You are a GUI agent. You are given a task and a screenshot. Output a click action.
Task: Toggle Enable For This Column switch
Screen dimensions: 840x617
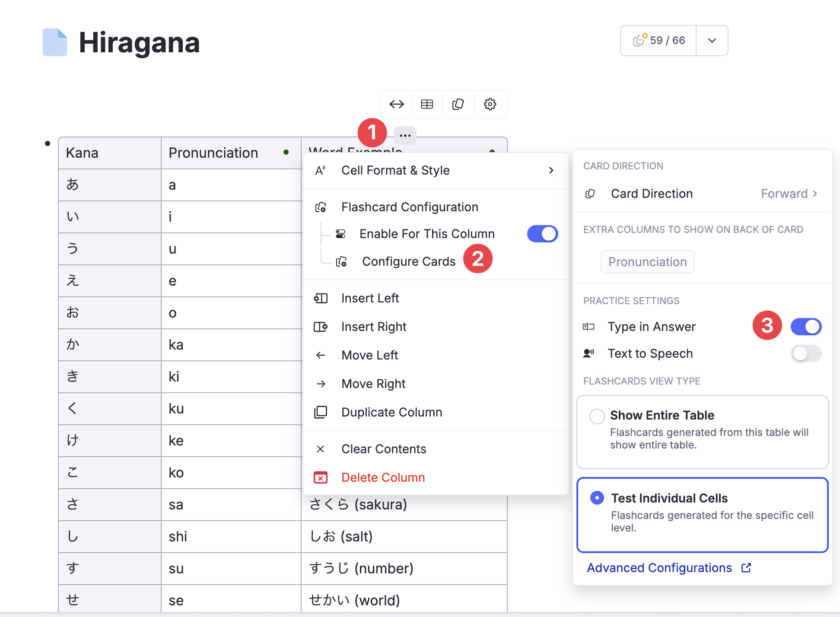tap(542, 234)
